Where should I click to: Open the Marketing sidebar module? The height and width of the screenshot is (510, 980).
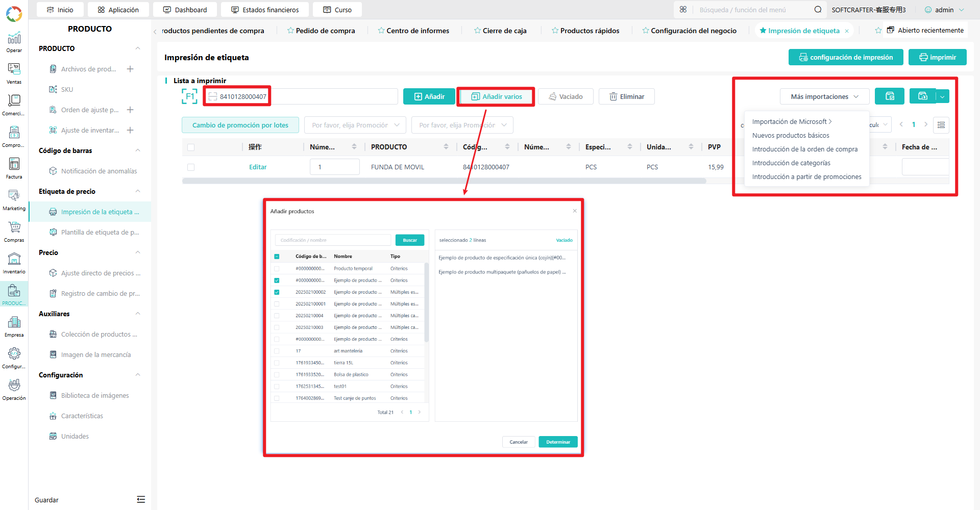click(14, 200)
